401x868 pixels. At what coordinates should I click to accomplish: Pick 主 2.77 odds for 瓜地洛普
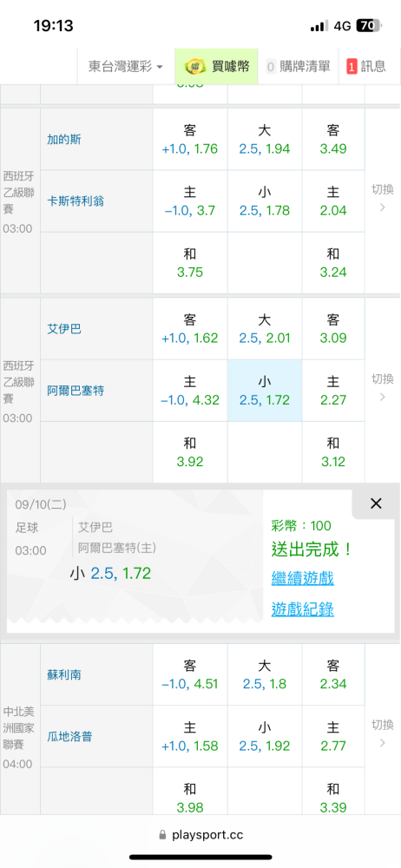point(333,737)
